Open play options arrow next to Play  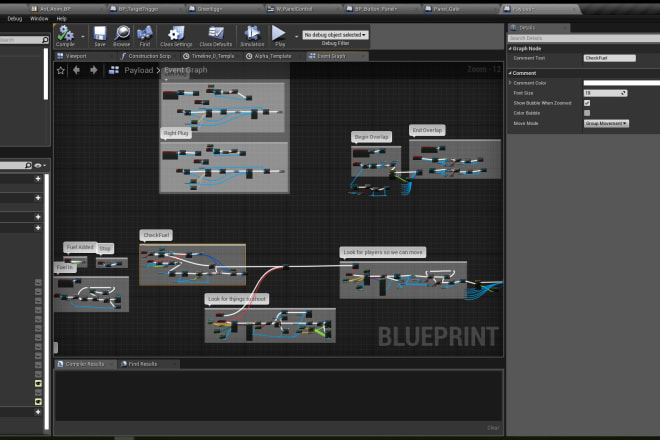[x=296, y=37]
